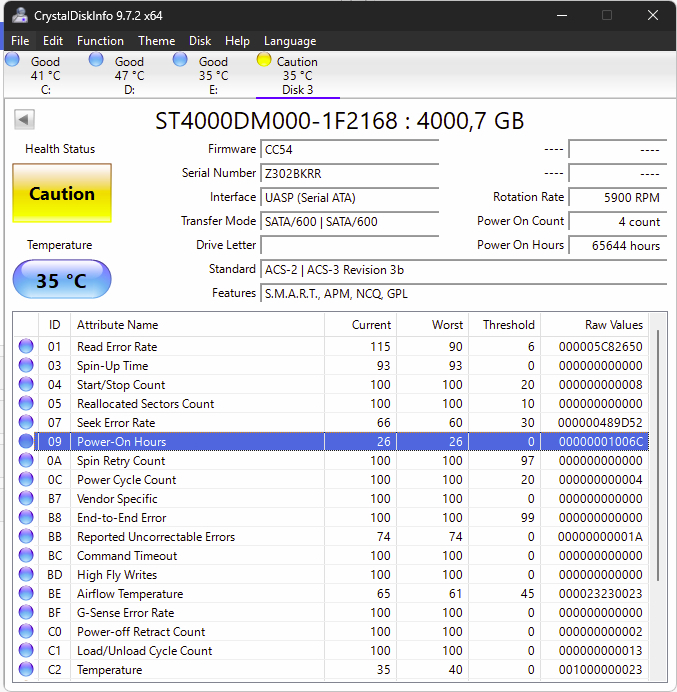Click status orb of Start/Stop Count row
677x692 pixels.
(x=26, y=384)
